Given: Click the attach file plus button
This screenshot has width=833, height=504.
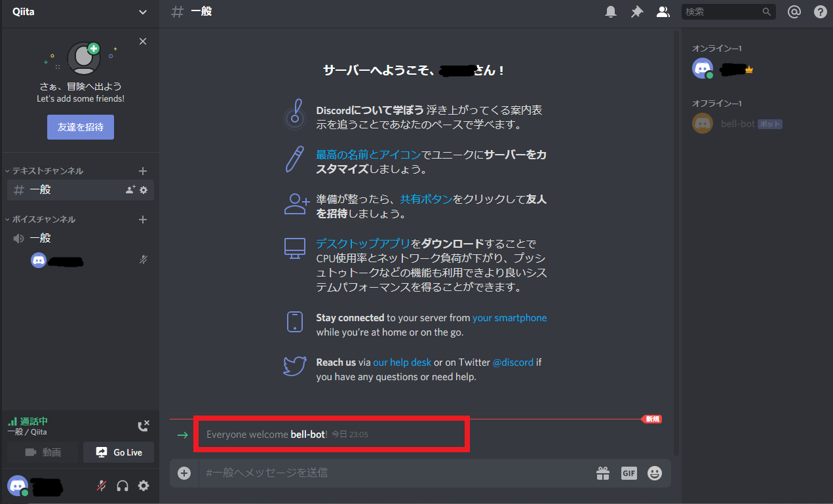Looking at the screenshot, I should 184,473.
